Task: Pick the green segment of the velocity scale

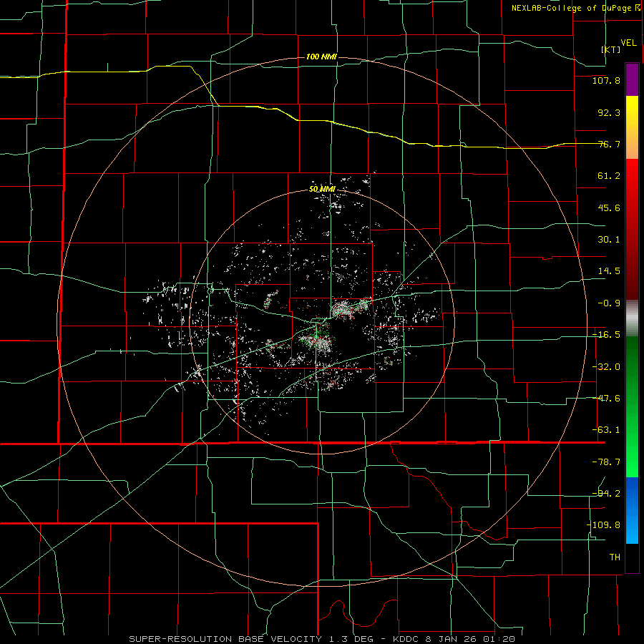Action: 632,406
